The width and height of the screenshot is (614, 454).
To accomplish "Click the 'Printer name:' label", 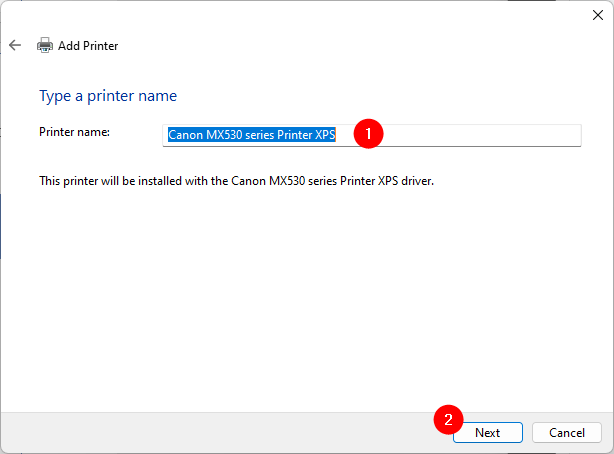I will pyautogui.click(x=74, y=132).
